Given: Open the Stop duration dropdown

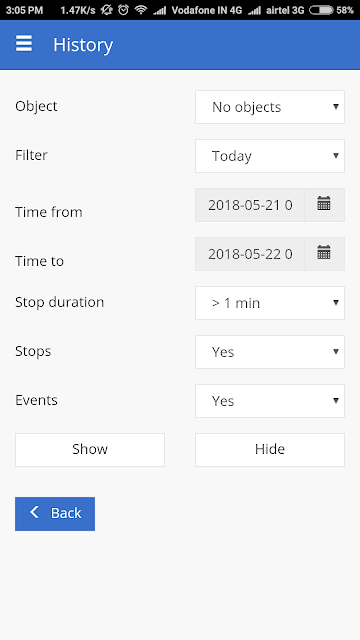Looking at the screenshot, I should click(270, 303).
